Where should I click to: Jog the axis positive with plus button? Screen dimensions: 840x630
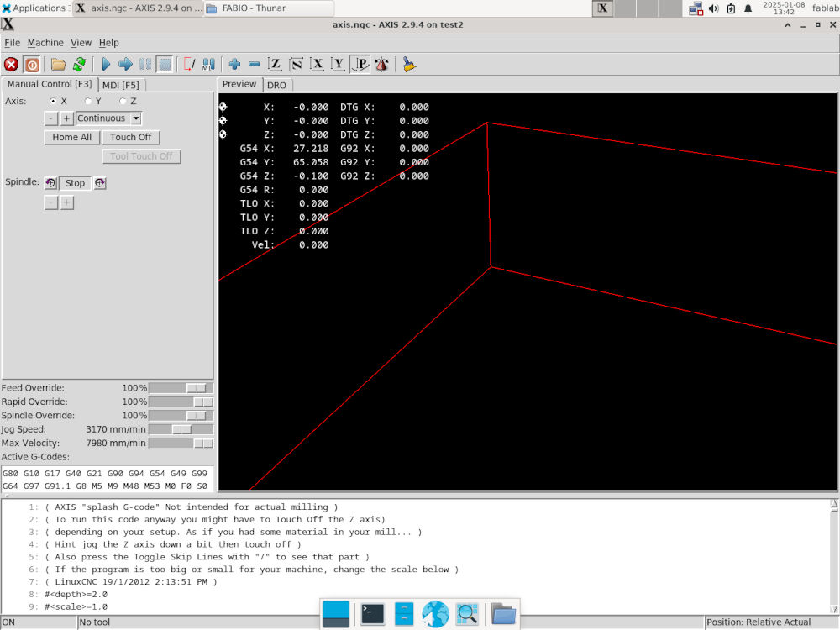click(x=66, y=118)
